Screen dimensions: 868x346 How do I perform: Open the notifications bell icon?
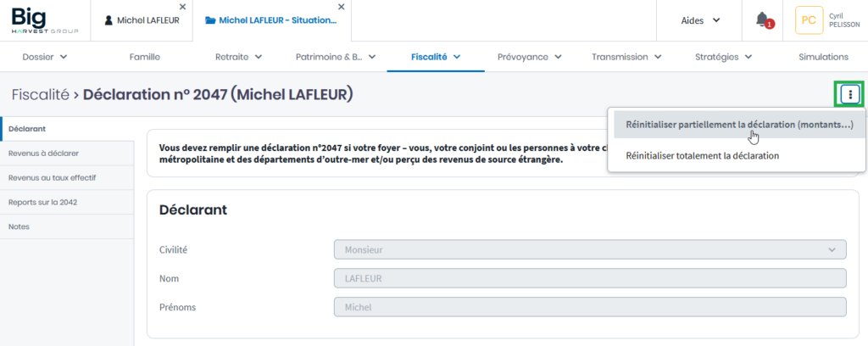(762, 20)
